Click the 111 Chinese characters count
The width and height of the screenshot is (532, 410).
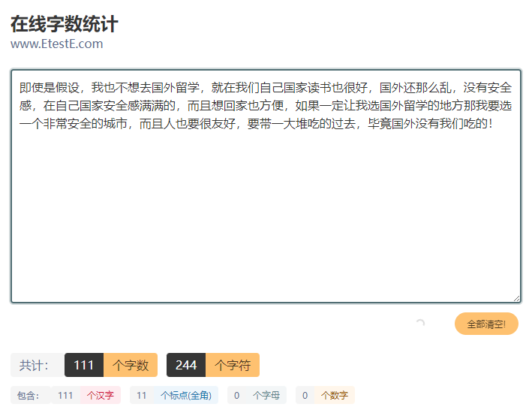coord(65,395)
